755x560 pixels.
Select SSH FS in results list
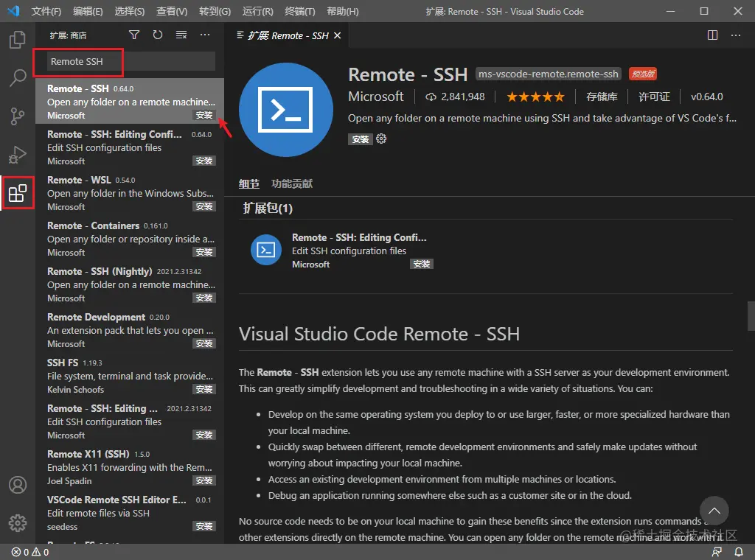tap(130, 376)
